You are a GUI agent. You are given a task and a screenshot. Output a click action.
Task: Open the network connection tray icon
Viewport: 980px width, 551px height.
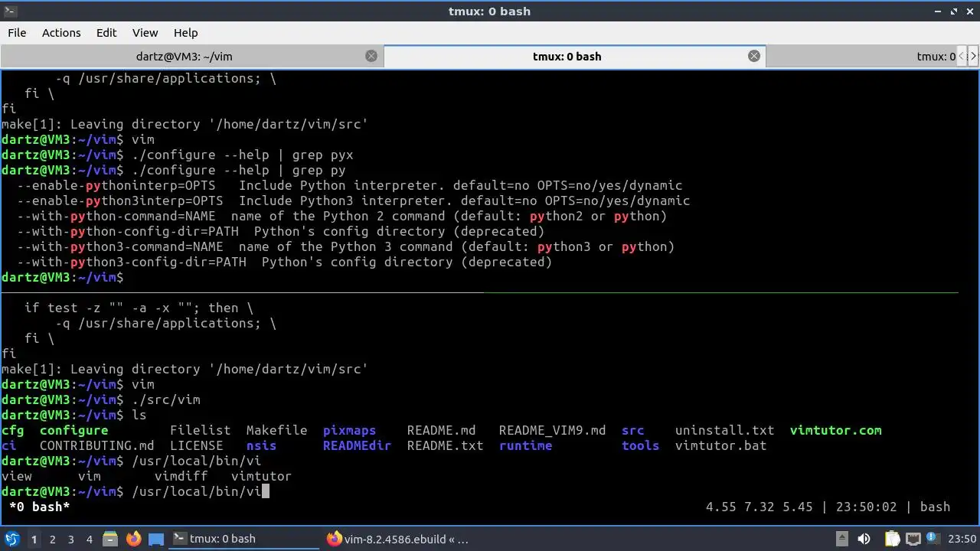pos(913,539)
